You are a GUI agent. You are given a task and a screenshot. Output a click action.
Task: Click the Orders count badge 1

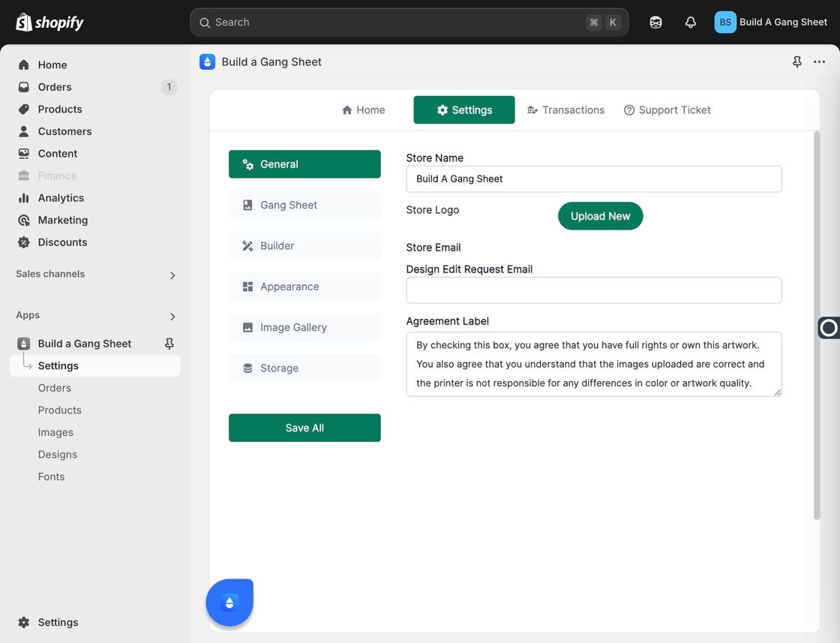169,87
